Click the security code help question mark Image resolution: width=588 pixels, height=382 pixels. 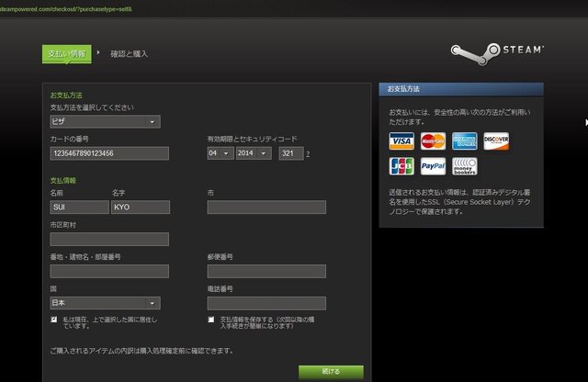(308, 153)
